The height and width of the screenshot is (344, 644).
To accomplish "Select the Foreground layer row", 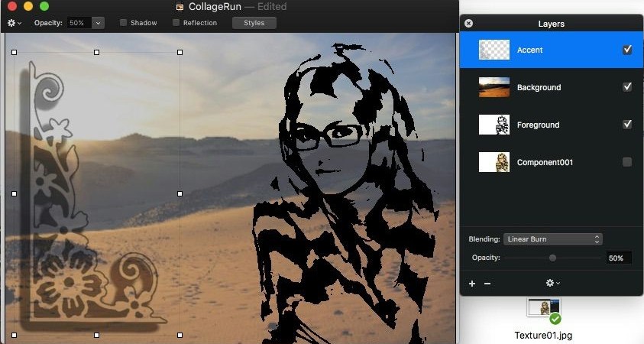I will pos(551,125).
